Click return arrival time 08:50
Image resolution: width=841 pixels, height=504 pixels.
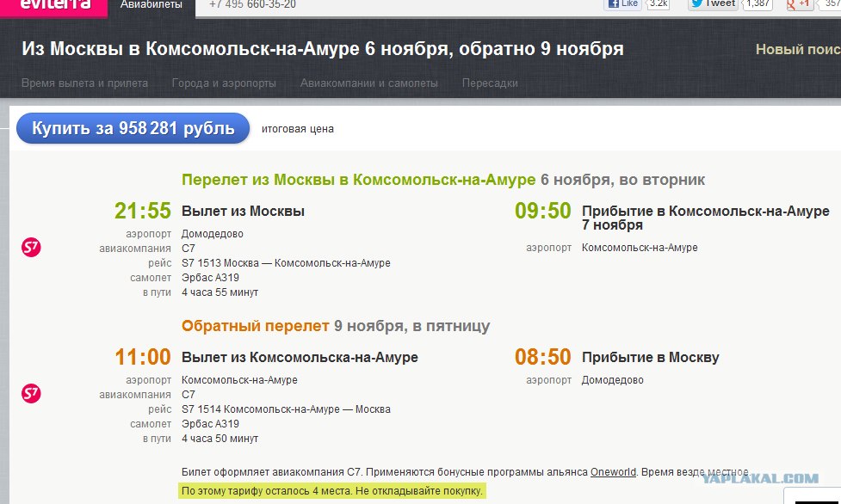click(x=543, y=357)
